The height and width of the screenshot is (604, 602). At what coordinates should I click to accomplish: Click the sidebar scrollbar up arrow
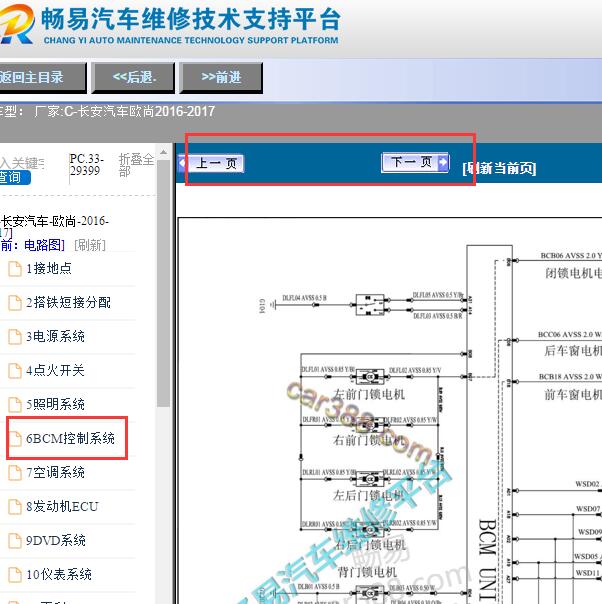coord(163,153)
